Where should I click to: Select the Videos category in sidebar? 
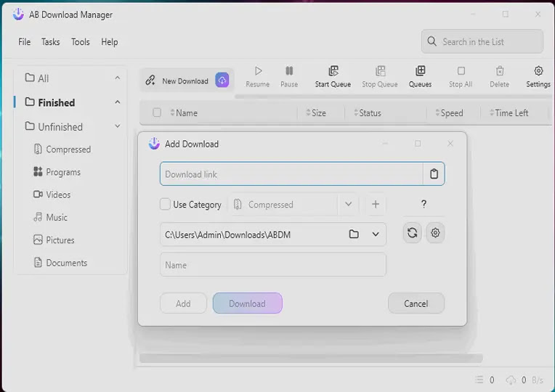pyautogui.click(x=52, y=195)
